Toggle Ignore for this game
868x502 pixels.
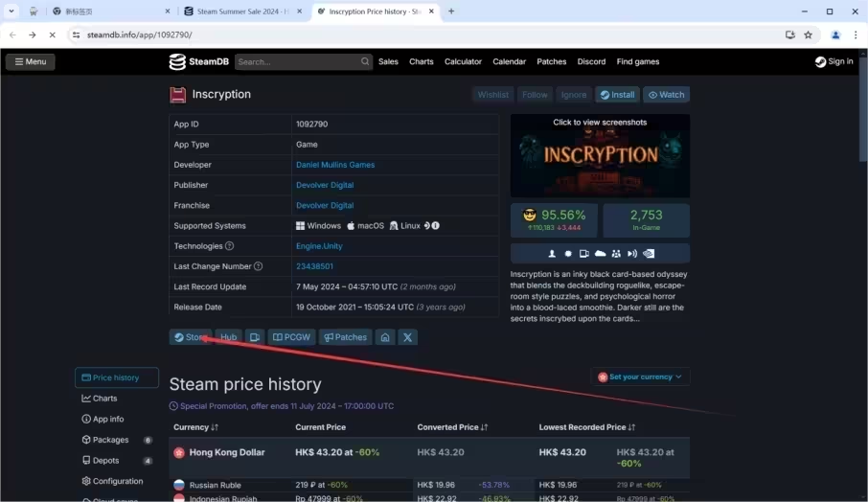(x=573, y=95)
